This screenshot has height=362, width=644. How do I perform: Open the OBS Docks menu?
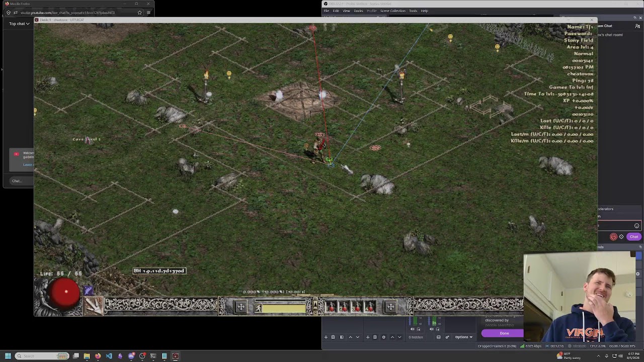358,11
